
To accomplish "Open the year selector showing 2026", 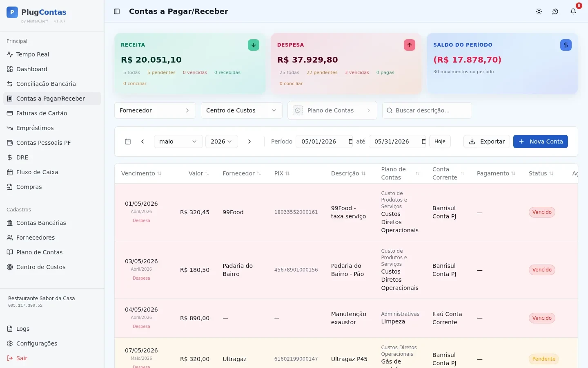I will tap(222, 141).
